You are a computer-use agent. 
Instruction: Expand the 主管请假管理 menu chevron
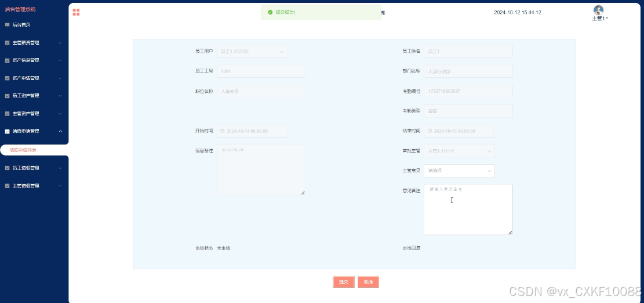60,186
